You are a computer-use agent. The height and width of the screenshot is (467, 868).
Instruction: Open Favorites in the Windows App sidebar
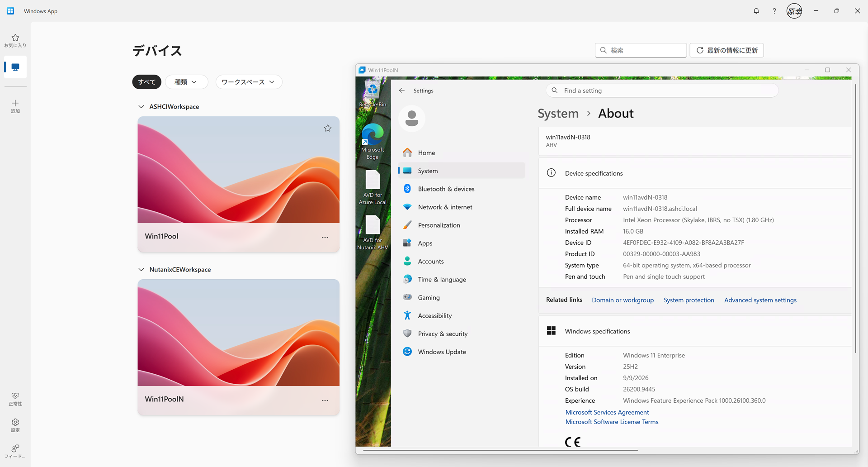(x=15, y=40)
